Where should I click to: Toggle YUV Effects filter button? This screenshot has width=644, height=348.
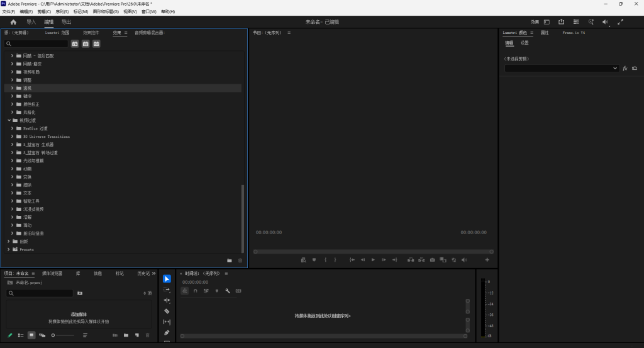tap(96, 43)
